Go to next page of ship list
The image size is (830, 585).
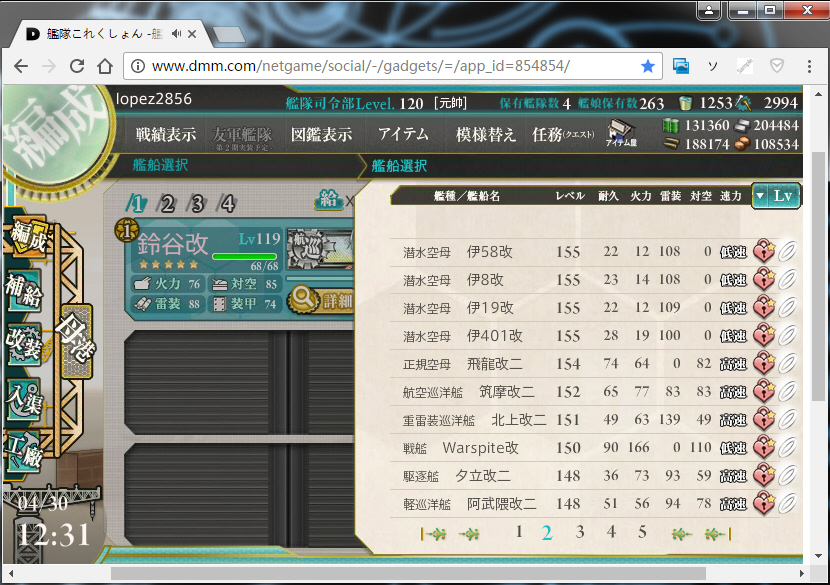681,534
